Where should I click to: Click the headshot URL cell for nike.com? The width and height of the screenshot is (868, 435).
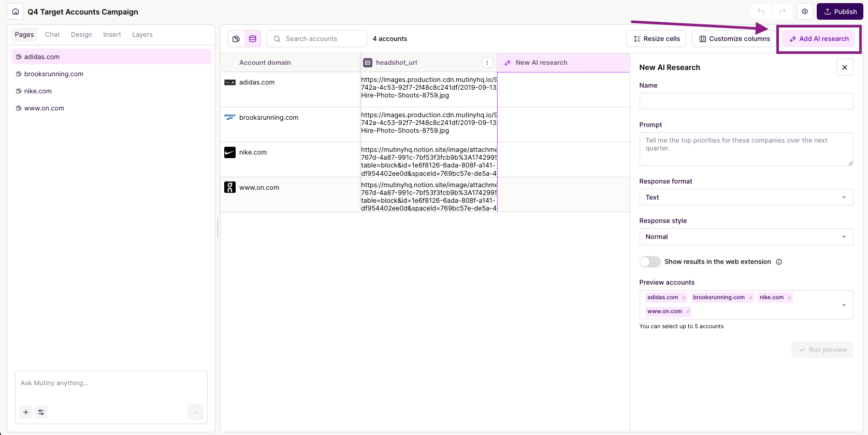[429, 159]
